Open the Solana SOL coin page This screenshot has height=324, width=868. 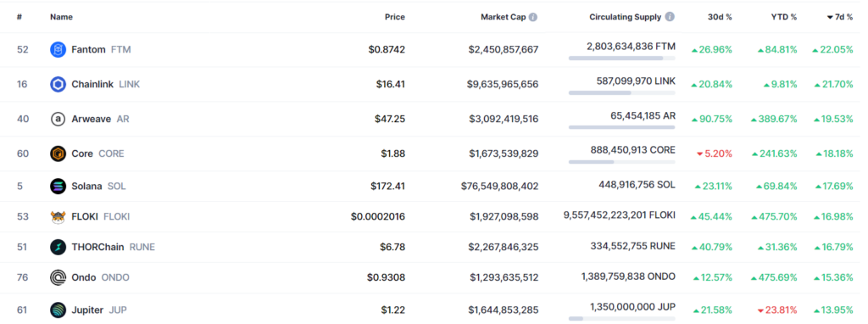pyautogui.click(x=98, y=186)
